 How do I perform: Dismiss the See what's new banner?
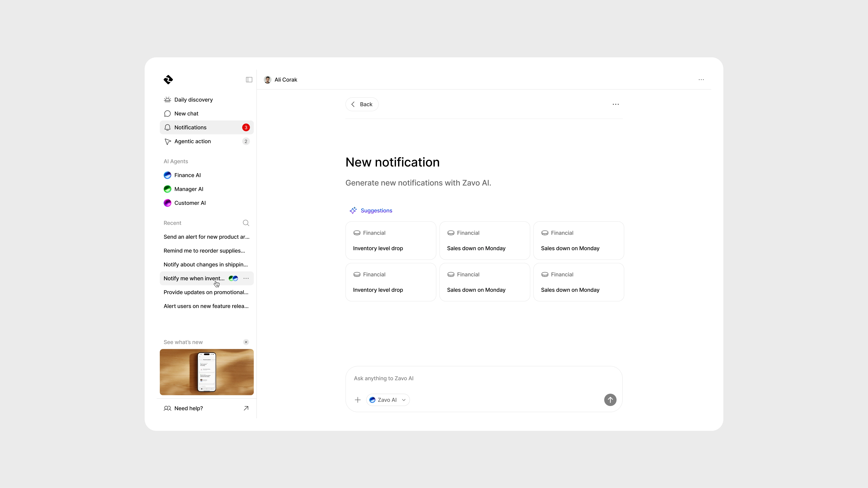(246, 342)
